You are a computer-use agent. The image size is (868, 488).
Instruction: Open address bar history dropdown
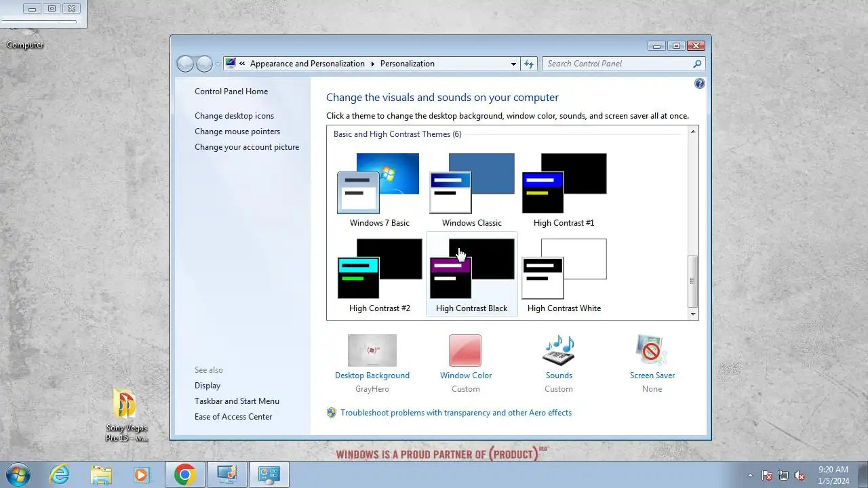pyautogui.click(x=513, y=64)
